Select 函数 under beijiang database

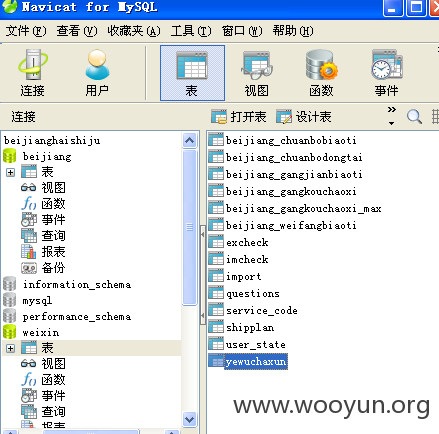43,204
